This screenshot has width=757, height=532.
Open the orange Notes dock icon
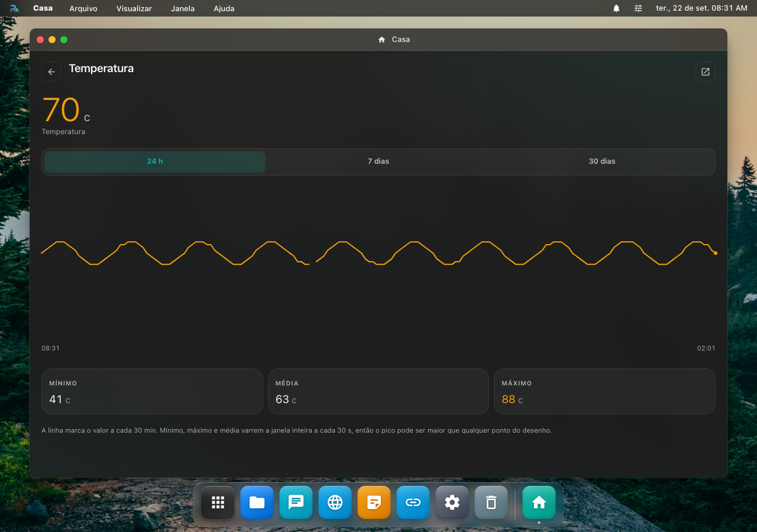pyautogui.click(x=374, y=502)
